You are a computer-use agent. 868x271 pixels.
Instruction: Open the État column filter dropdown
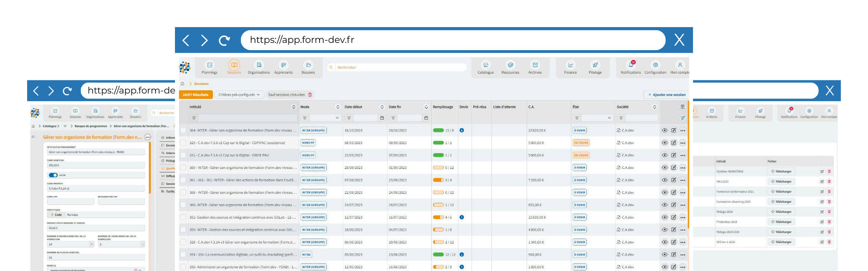(x=597, y=118)
